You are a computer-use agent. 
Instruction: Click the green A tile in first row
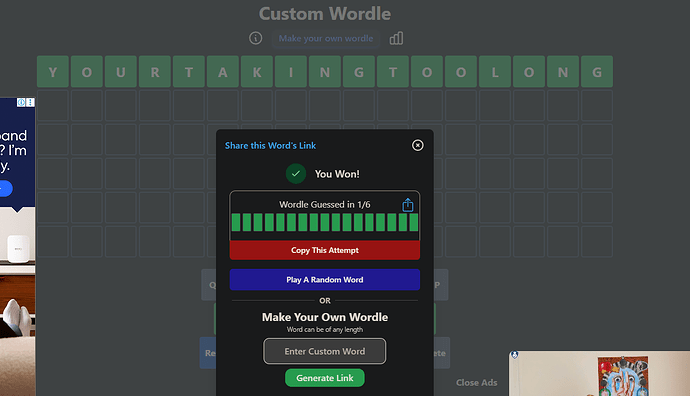(223, 72)
